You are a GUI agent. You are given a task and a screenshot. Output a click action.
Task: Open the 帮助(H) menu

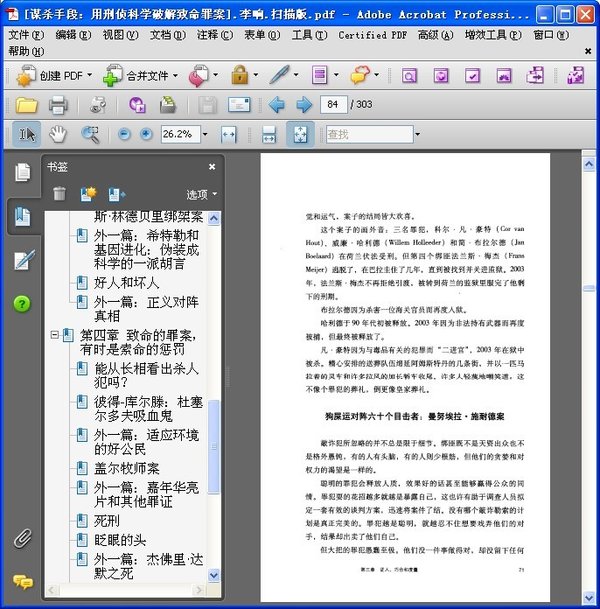(x=26, y=51)
